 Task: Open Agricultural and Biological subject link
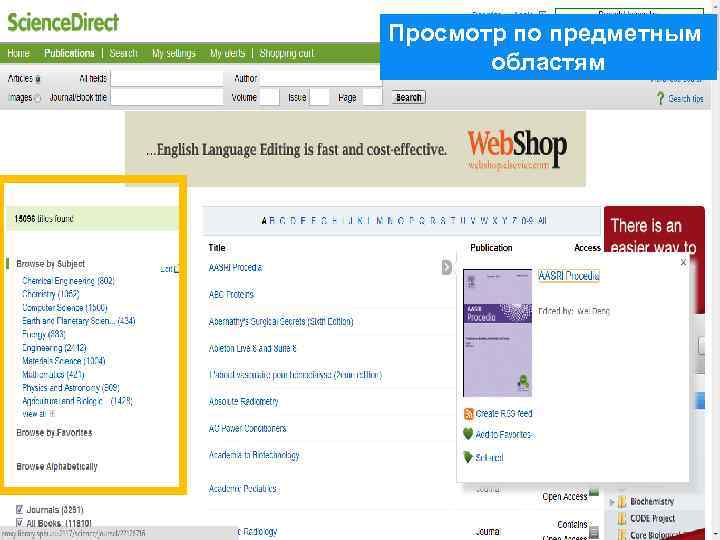click(x=78, y=401)
